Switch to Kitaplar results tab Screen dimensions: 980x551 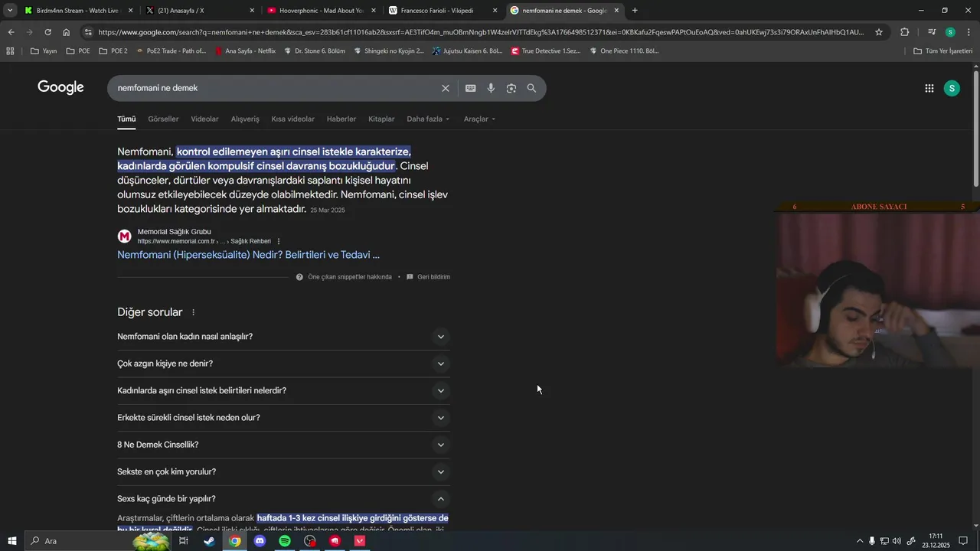pyautogui.click(x=381, y=119)
